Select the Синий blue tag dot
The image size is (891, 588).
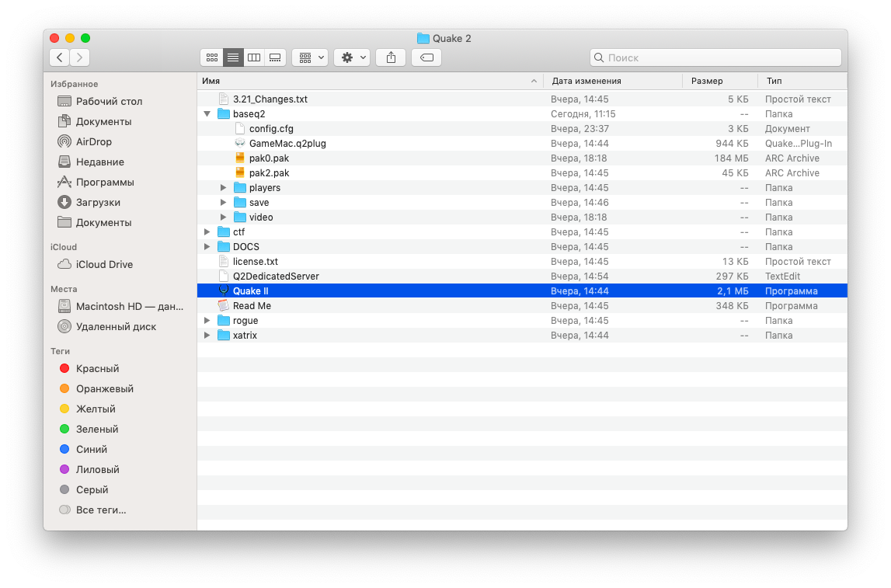[64, 450]
